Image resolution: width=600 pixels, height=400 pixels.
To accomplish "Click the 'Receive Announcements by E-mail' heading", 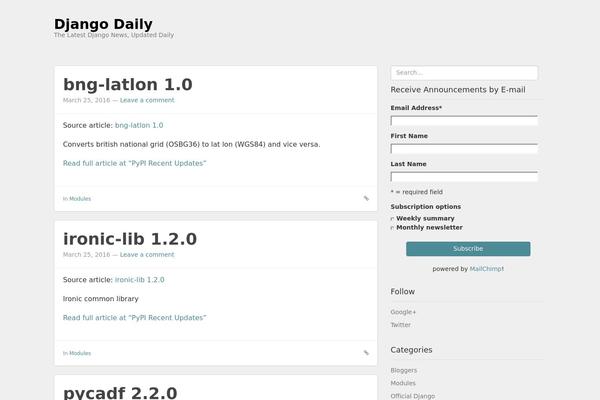I will pyautogui.click(x=458, y=90).
